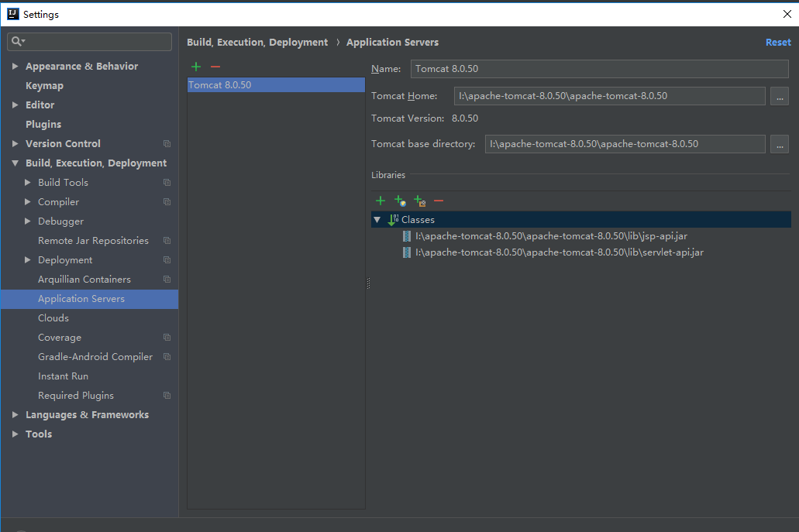This screenshot has width=799, height=532.
Task: Click project-level icon beside Deployment
Action: click(x=167, y=259)
